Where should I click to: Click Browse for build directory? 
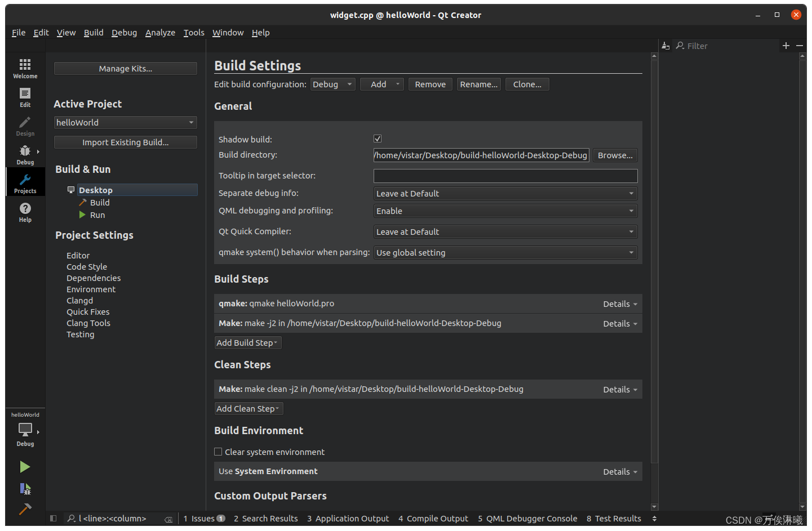[x=615, y=155]
